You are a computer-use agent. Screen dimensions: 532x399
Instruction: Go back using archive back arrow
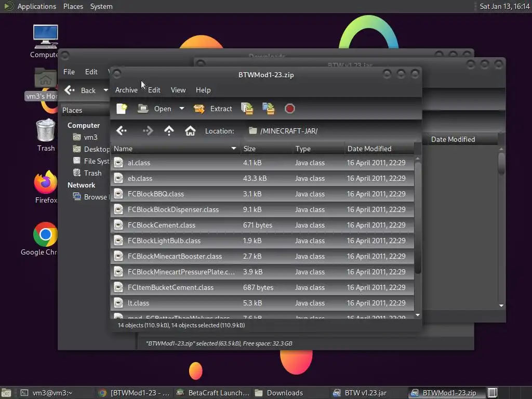tap(122, 130)
